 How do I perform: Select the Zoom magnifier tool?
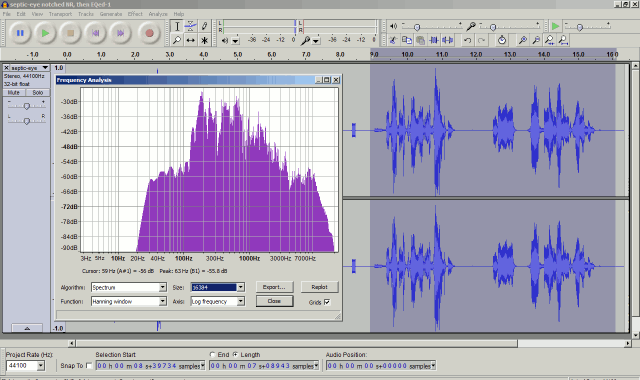177,40
